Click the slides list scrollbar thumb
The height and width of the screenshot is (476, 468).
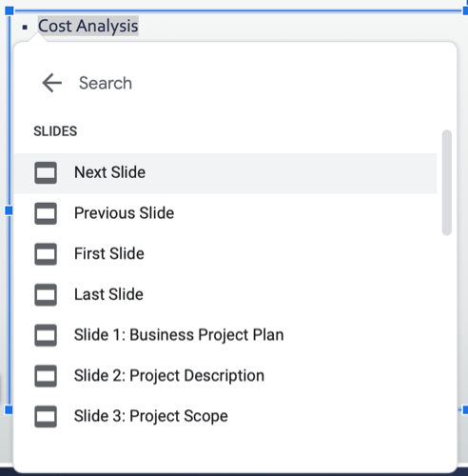(447, 183)
